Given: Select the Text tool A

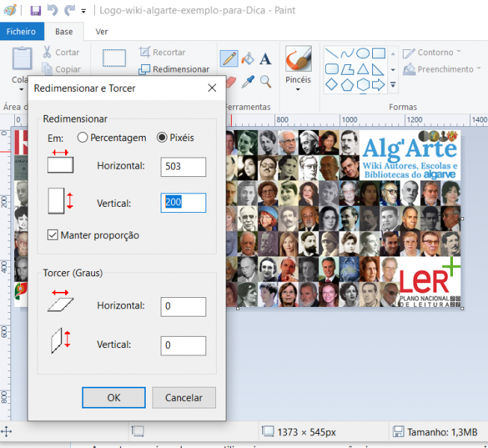Looking at the screenshot, I should point(265,58).
